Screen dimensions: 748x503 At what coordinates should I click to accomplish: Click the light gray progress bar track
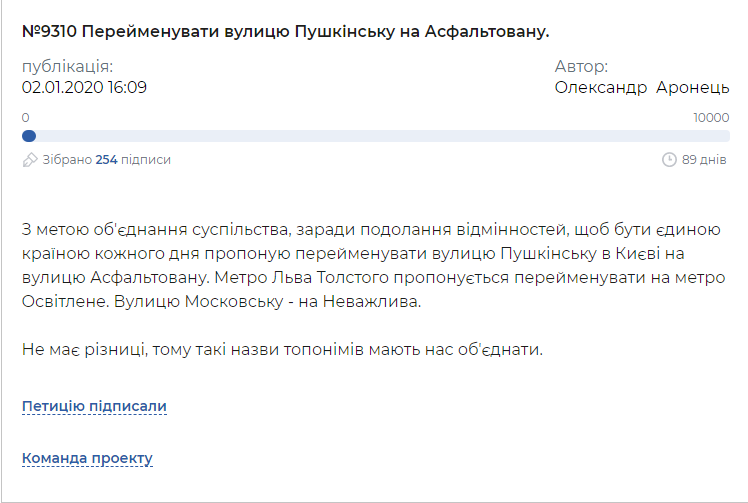tap(376, 136)
